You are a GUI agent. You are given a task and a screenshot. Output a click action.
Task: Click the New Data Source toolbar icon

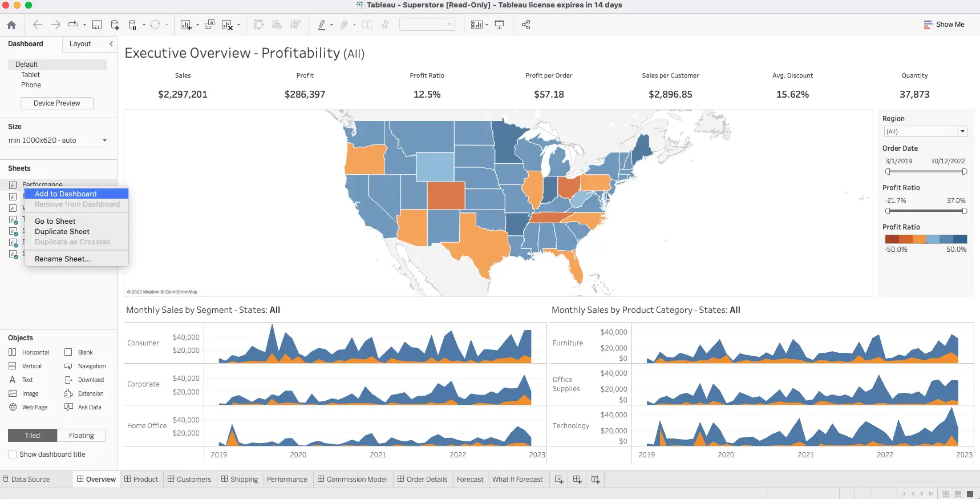tap(115, 25)
